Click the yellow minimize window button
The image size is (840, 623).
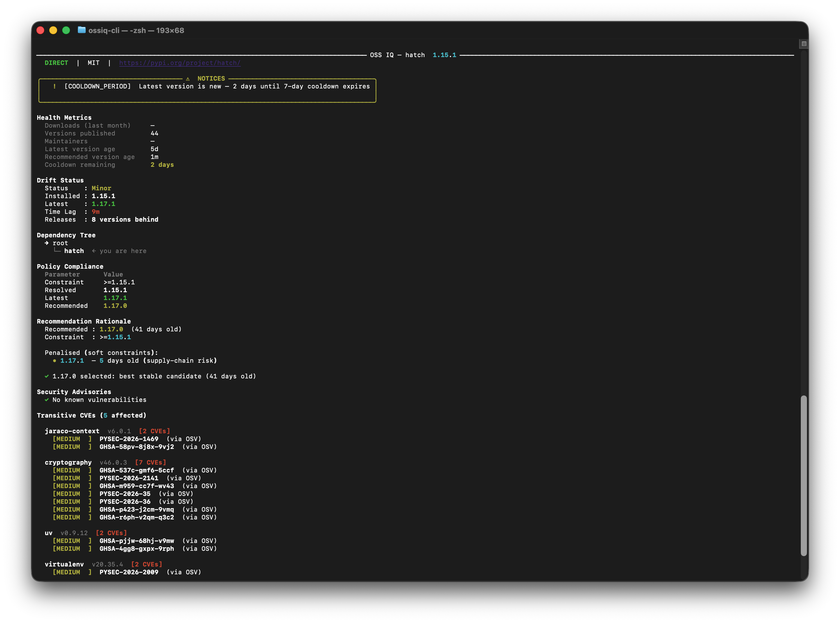53,30
